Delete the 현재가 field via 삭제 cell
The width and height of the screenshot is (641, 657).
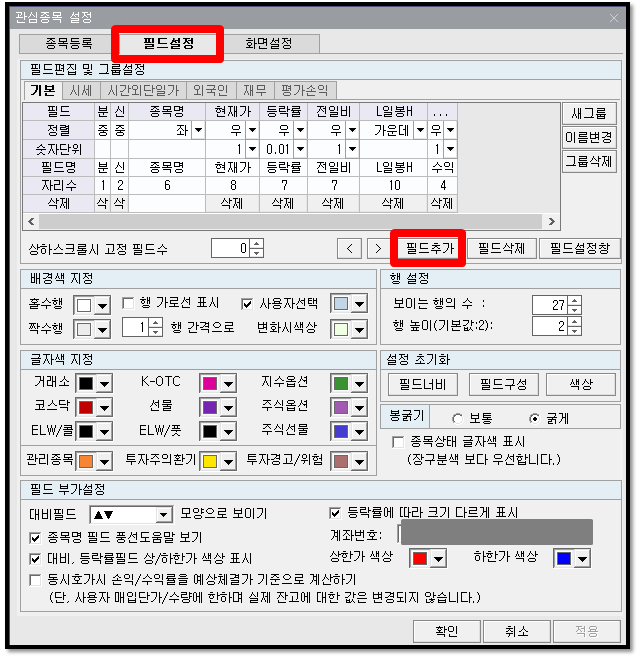pos(233,204)
